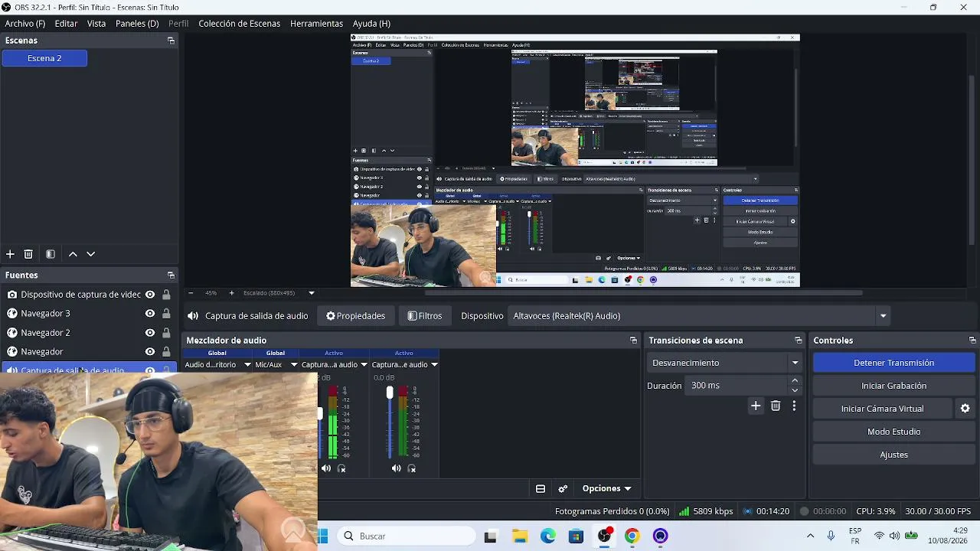
Task: Click the preview horizontal scrollbar
Action: [643, 293]
